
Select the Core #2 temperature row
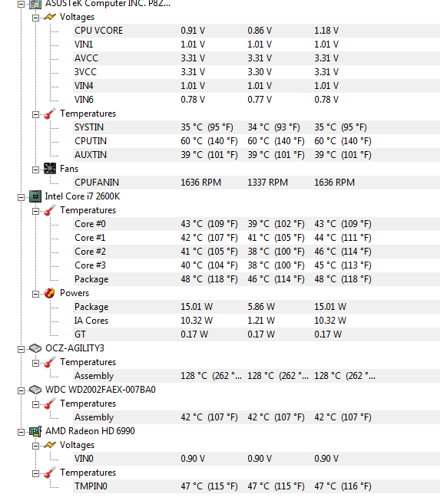[x=256, y=252]
